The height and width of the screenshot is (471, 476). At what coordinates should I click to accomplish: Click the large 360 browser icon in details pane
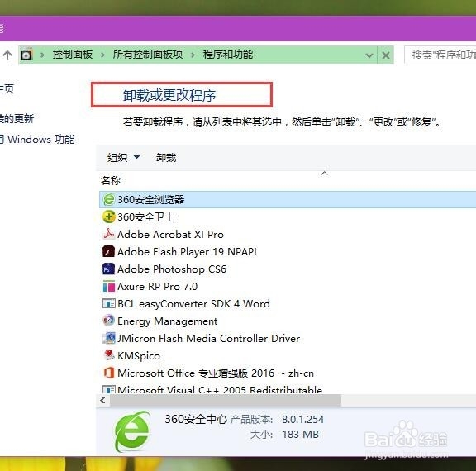coord(132,431)
